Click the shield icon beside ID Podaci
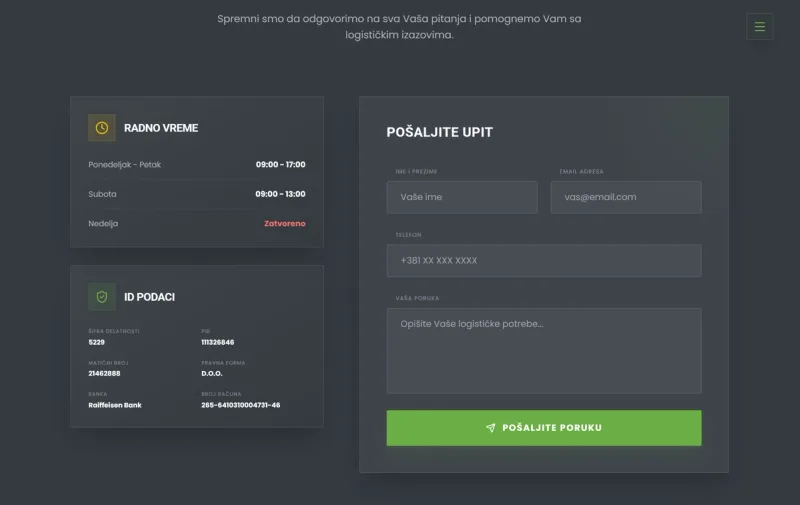 [102, 297]
